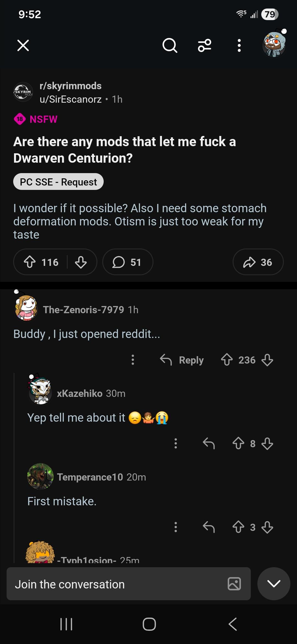297x644 pixels.
Task: Tap the down chevron to jump to the next comment
Action: (274, 584)
